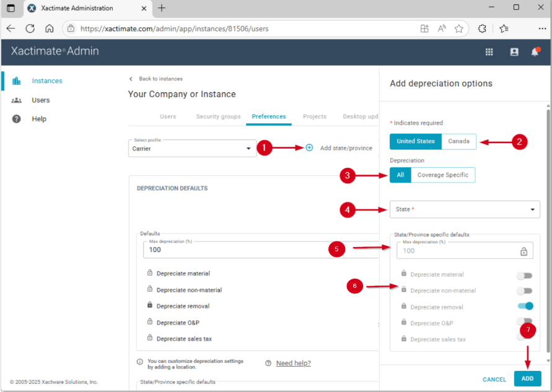The width and height of the screenshot is (552, 392).
Task: Close the Xactimate Administration tab
Action: tap(144, 9)
